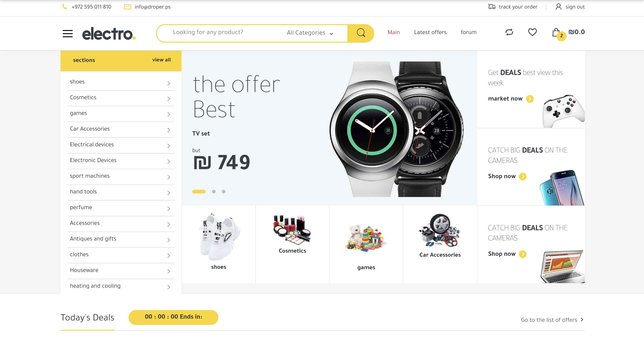Open the wishlist heart icon
644x350 pixels.
[x=532, y=32]
